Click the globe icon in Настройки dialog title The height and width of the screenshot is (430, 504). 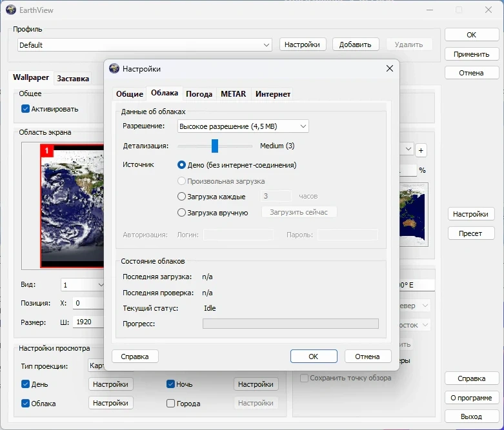pos(114,68)
